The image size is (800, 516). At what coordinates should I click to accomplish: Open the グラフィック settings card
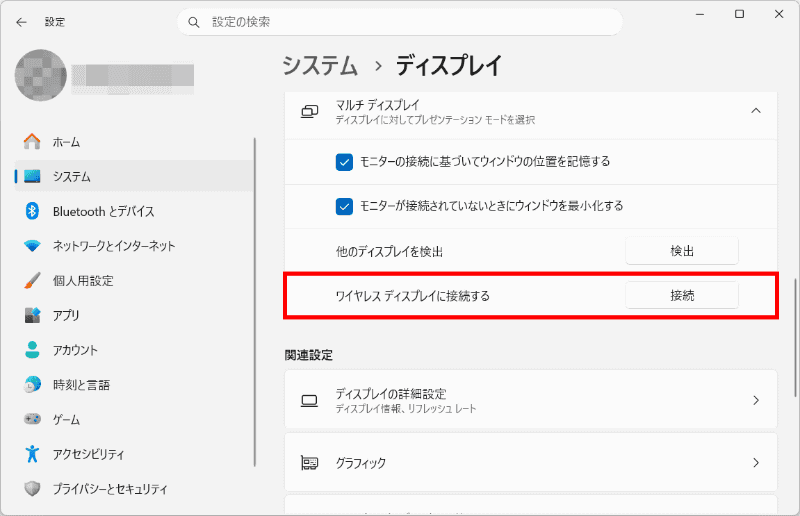(x=531, y=463)
